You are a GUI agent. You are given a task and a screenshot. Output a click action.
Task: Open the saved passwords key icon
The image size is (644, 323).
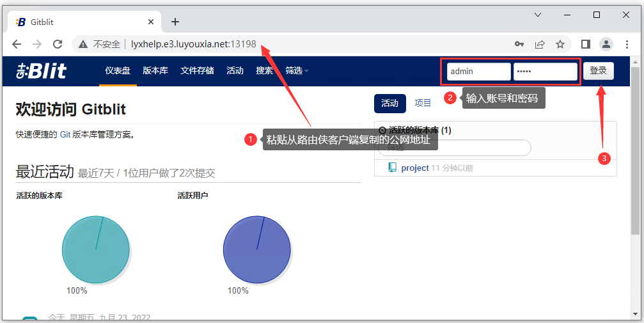519,44
